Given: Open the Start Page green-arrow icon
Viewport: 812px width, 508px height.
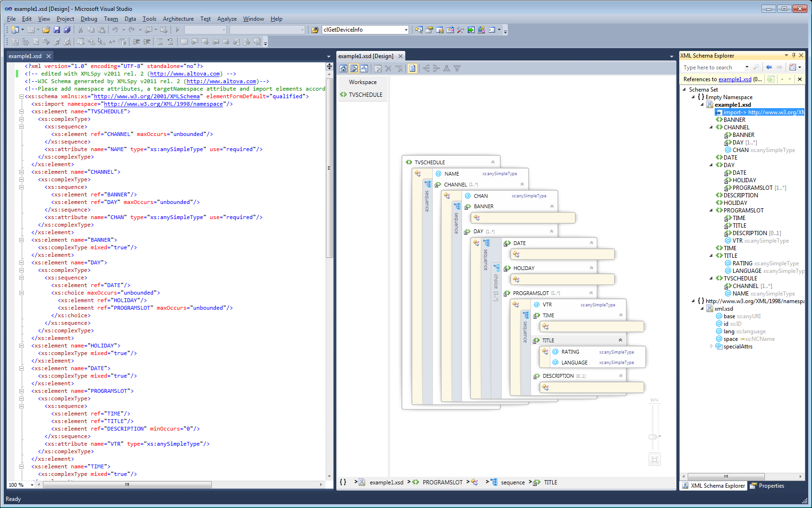Looking at the screenshot, I should point(471,30).
